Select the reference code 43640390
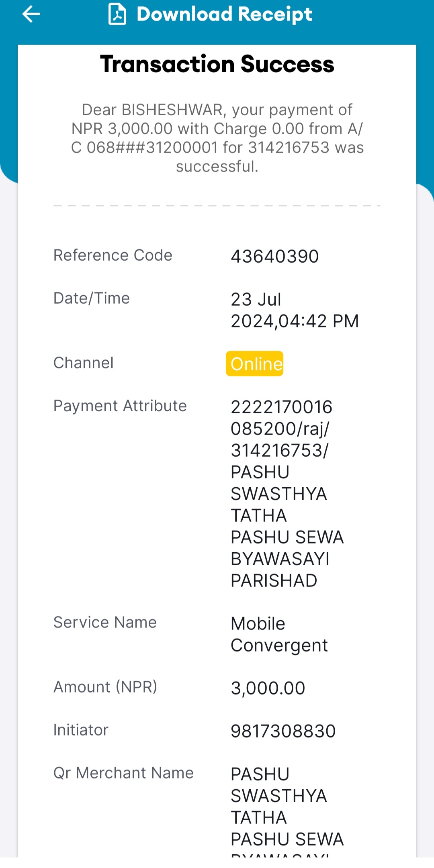 click(x=275, y=256)
